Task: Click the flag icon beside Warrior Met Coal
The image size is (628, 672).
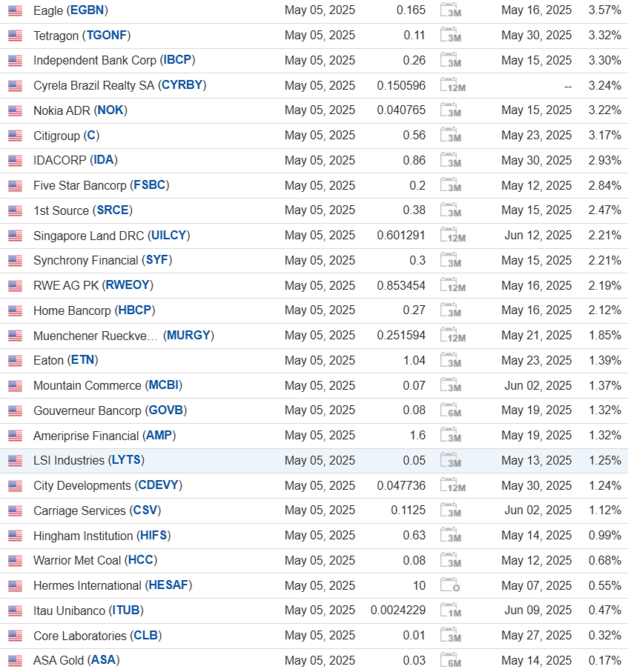Action: 15,561
